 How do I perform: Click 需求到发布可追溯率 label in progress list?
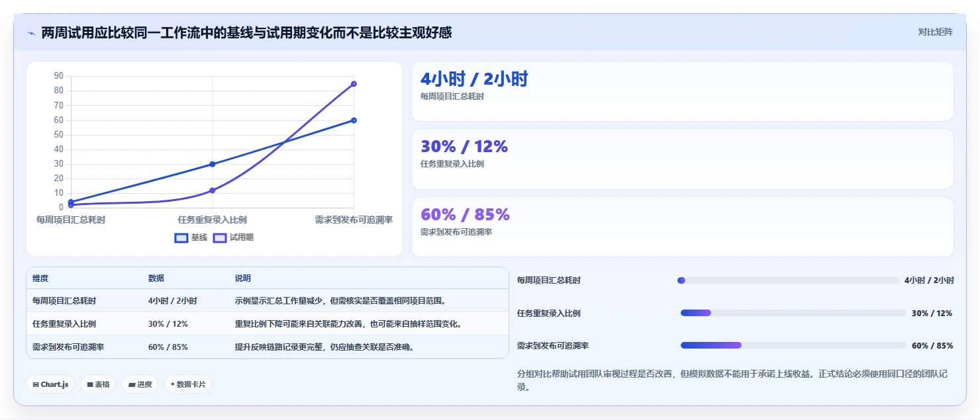click(553, 346)
